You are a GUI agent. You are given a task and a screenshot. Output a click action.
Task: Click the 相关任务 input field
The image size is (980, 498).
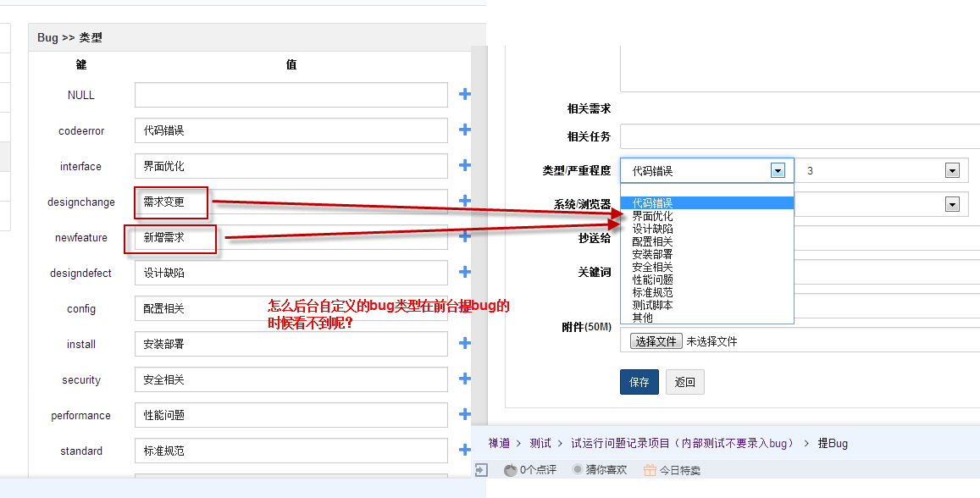pos(800,136)
